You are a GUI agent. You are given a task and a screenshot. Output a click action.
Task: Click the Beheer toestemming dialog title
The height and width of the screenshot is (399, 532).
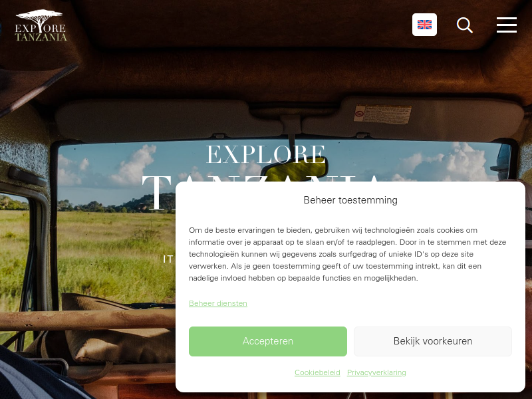click(x=350, y=200)
